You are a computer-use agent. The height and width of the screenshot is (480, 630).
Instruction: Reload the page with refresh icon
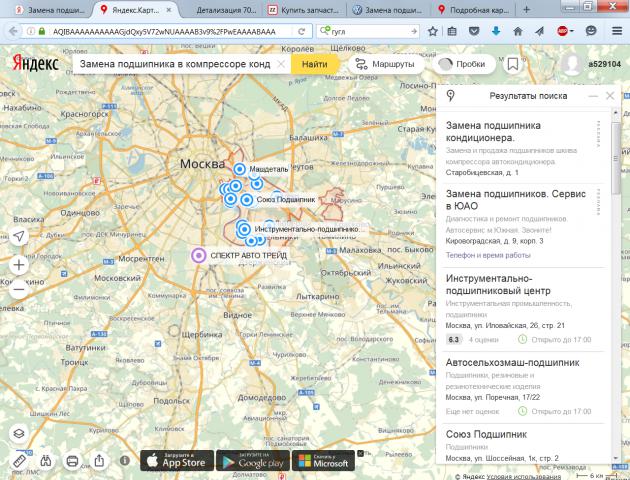click(x=301, y=31)
